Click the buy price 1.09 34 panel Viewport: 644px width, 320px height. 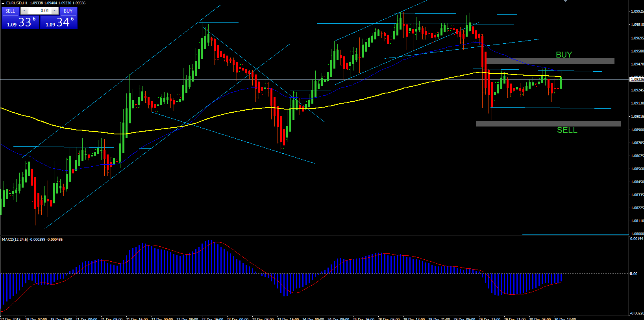pos(59,22)
